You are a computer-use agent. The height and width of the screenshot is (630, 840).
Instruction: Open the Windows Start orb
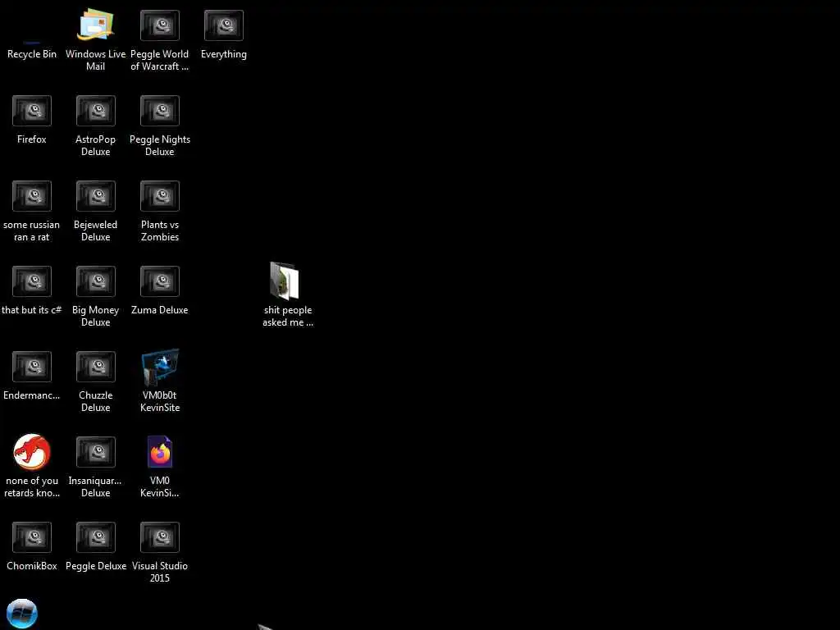tap(22, 614)
